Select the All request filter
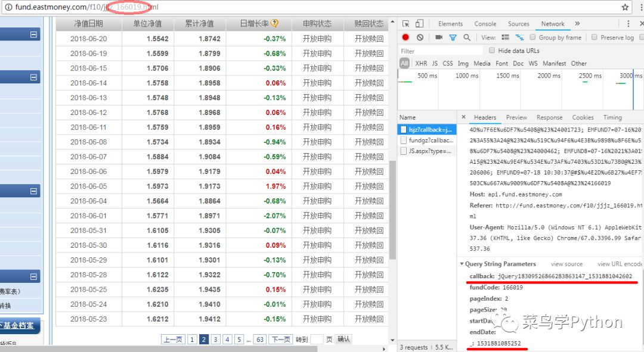Image resolution: width=644 pixels, height=352 pixels. tap(404, 63)
